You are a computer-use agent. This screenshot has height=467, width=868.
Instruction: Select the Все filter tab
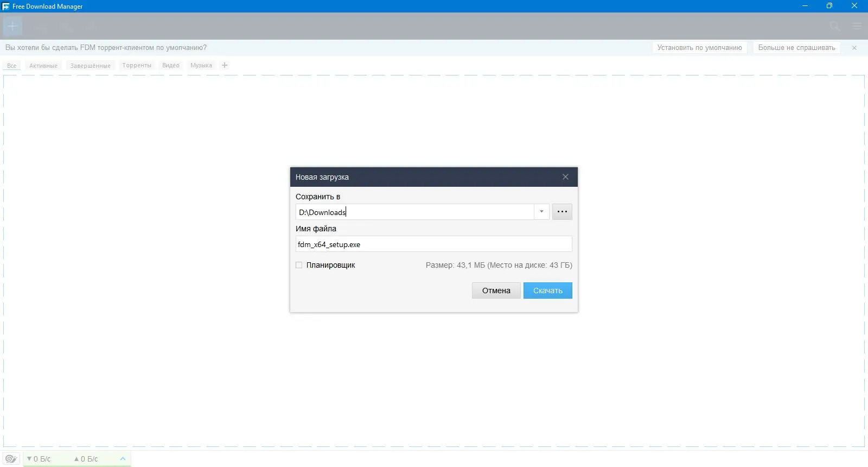click(x=11, y=66)
